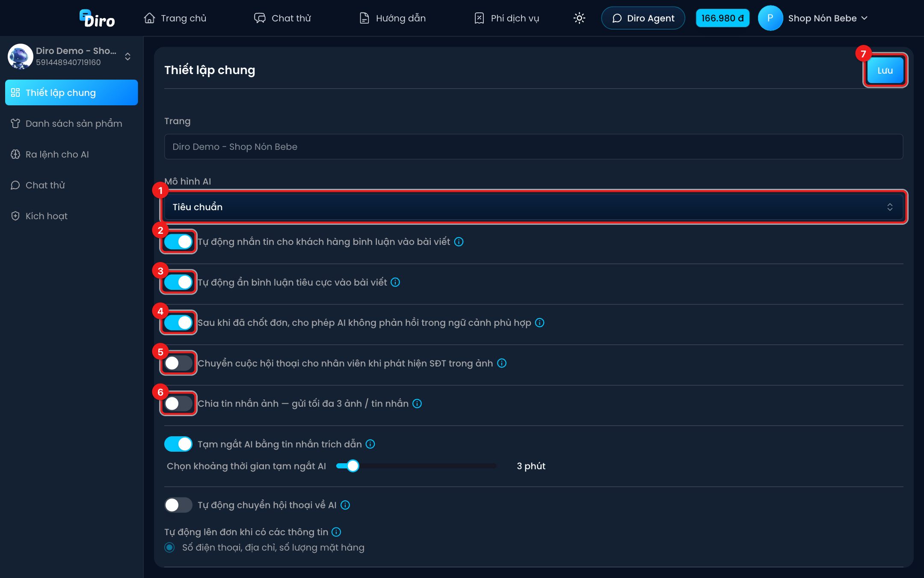Open Chat thử in top navigation
Image resolution: width=924 pixels, height=578 pixels.
tap(282, 18)
